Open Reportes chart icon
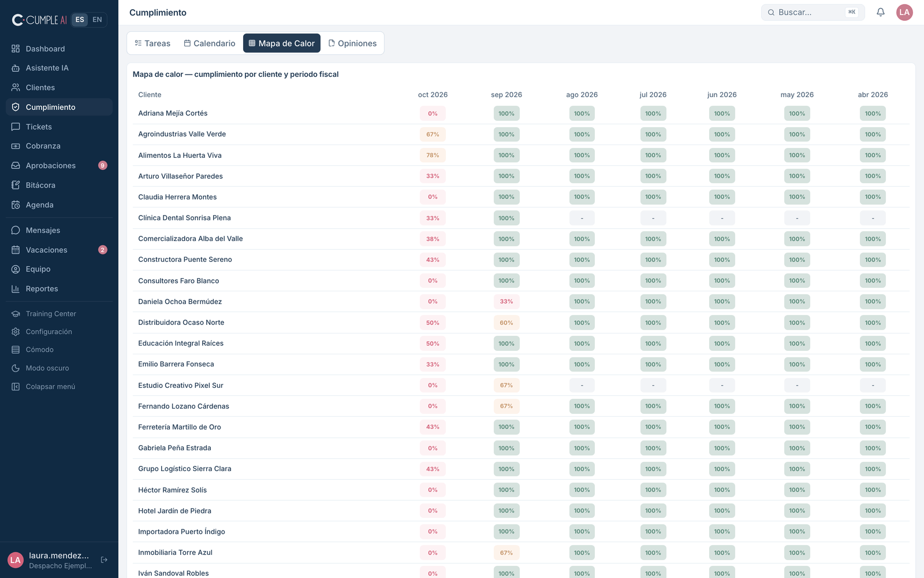The height and width of the screenshot is (578, 924). (x=16, y=288)
